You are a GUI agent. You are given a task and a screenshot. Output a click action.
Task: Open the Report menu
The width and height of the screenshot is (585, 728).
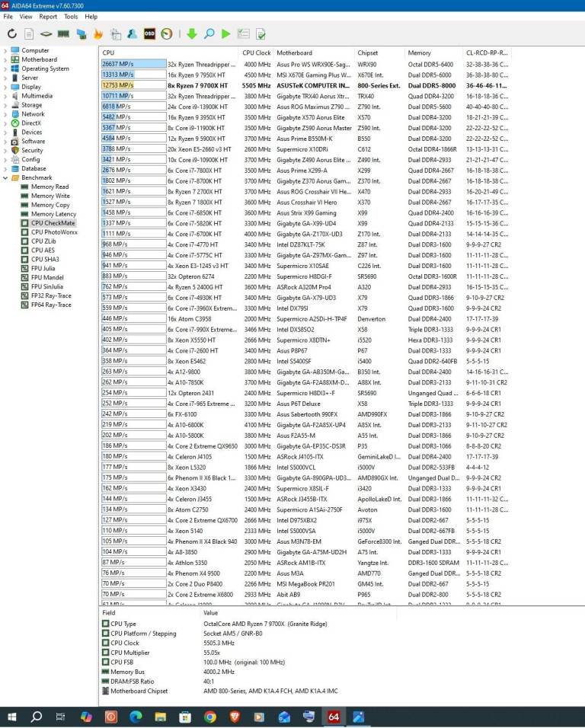pos(48,16)
